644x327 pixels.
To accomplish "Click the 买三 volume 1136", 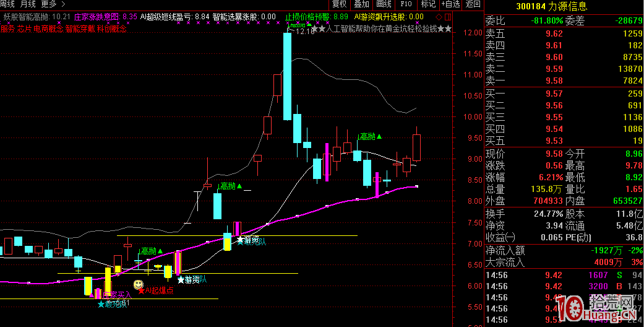I will coord(632,117).
